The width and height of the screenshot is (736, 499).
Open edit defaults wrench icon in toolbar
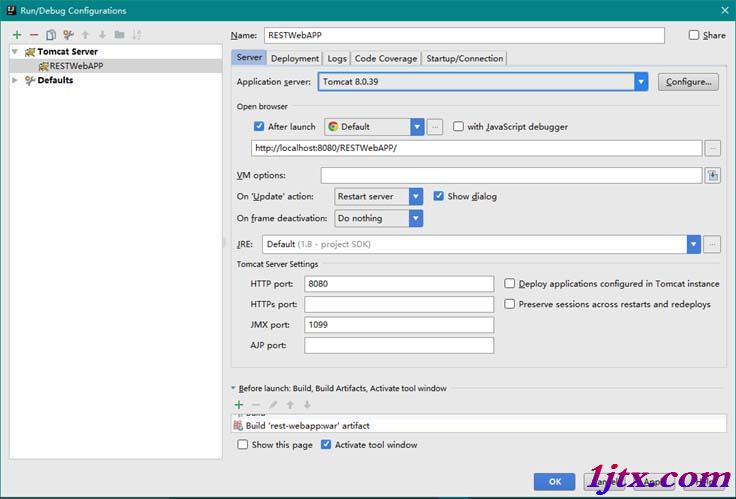click(x=68, y=35)
